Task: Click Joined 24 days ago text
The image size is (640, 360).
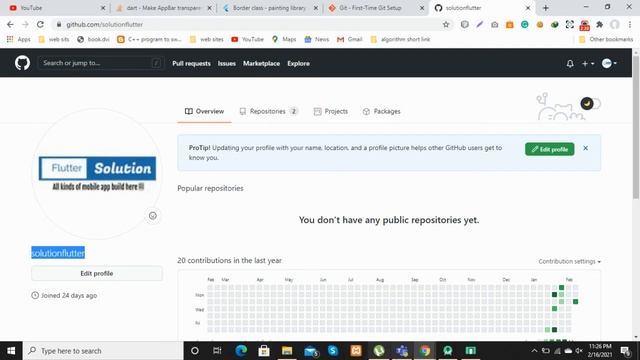Action: 69,296
